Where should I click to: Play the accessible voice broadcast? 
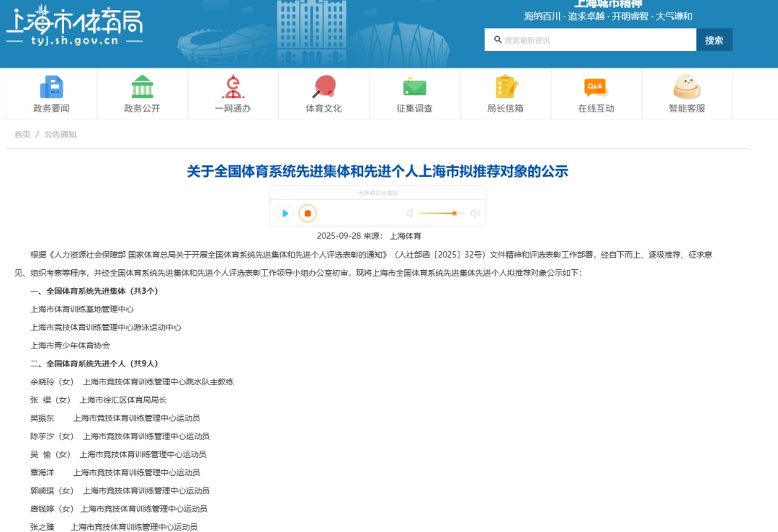[x=285, y=214]
